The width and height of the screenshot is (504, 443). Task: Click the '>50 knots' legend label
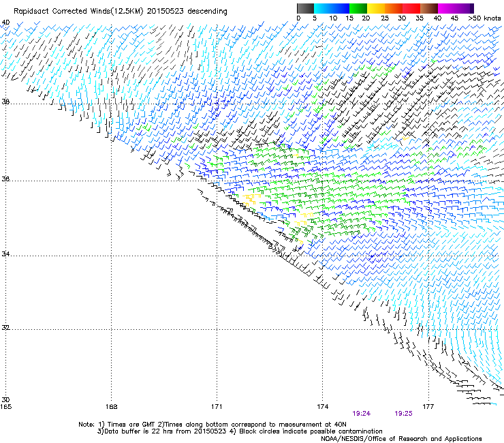point(484,18)
